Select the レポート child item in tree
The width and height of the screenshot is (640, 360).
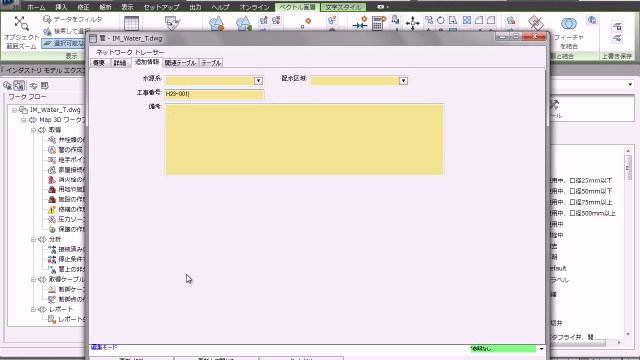click(67, 320)
